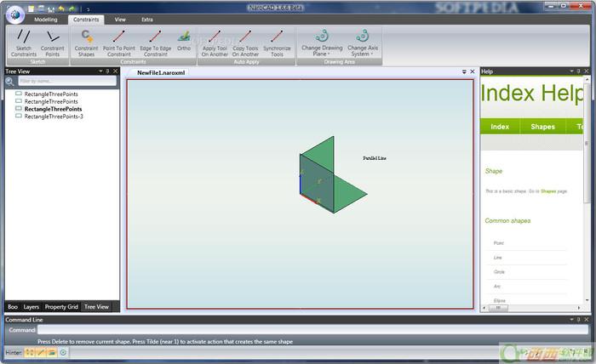Follow the Shapes page link in Help text
The image size is (596, 364).
tap(548, 191)
